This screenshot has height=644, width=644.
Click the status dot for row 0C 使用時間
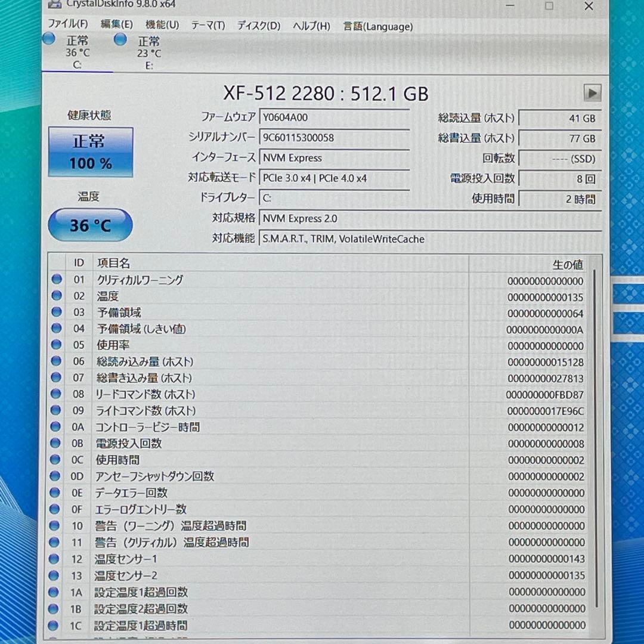tap(55, 459)
